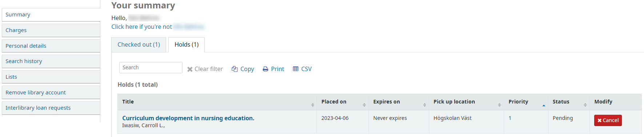Export holds using CSV table icon

click(x=295, y=69)
